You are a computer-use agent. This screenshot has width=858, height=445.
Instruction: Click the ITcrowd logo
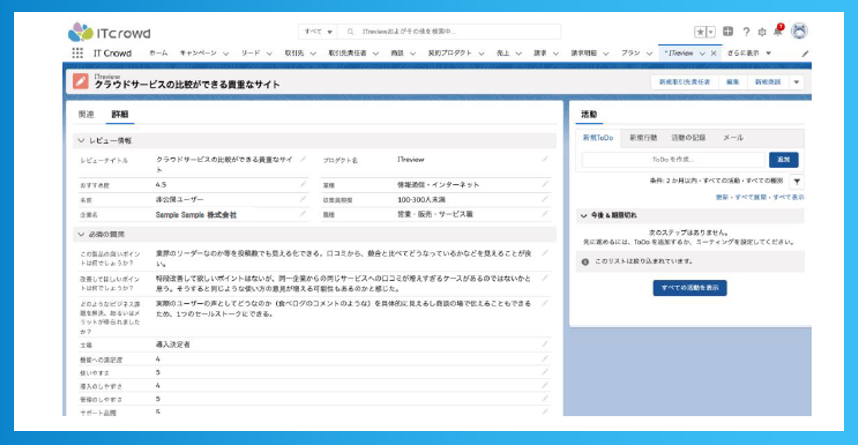point(109,32)
